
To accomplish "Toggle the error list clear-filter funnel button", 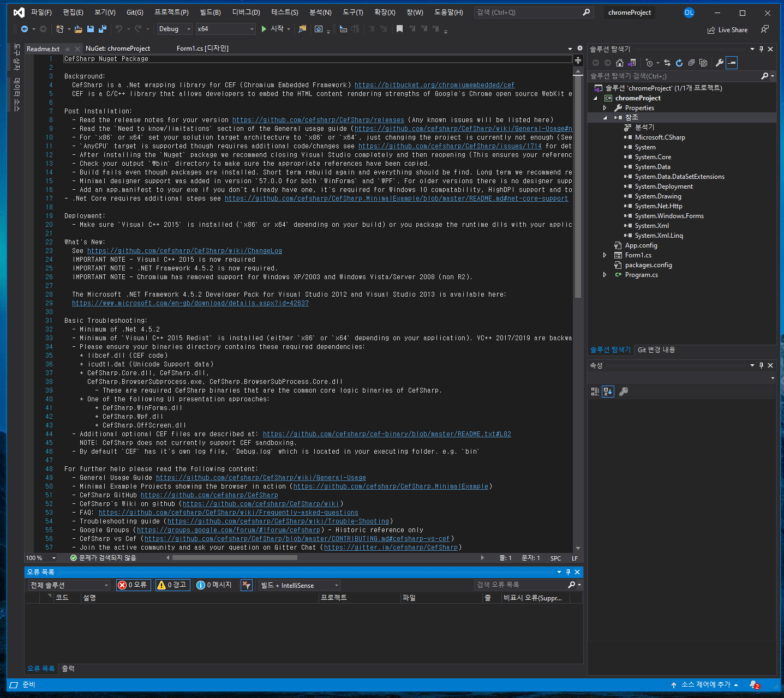I will (247, 585).
